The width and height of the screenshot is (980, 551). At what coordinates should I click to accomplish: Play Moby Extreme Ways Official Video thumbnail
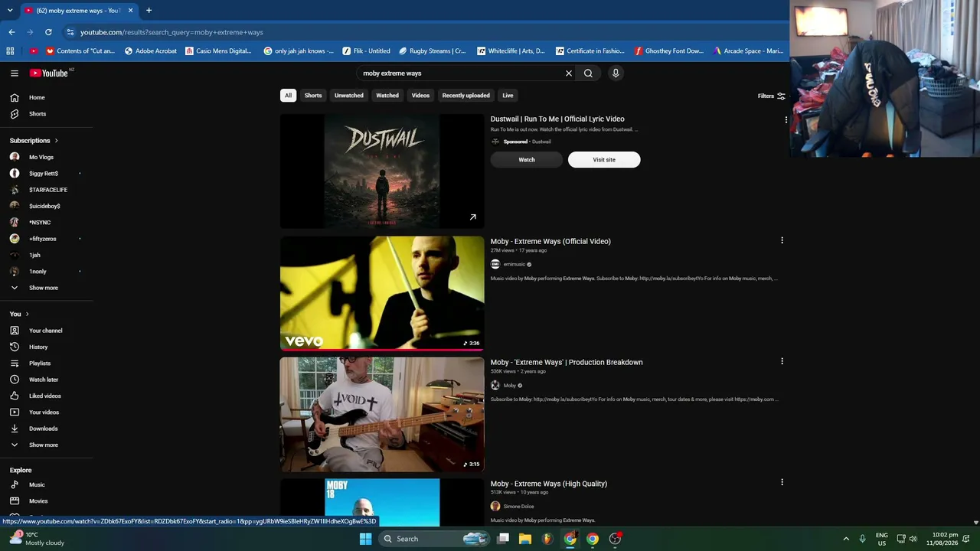click(x=382, y=293)
